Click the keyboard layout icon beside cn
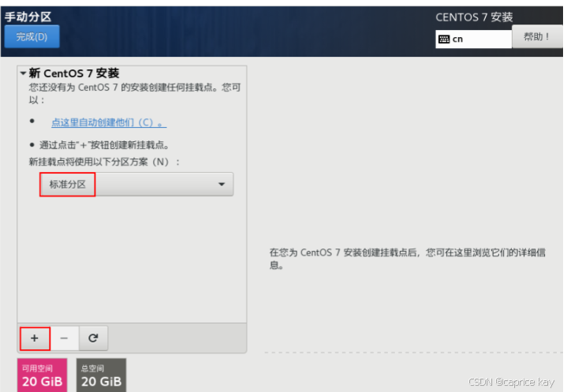The image size is (567, 392). click(444, 39)
